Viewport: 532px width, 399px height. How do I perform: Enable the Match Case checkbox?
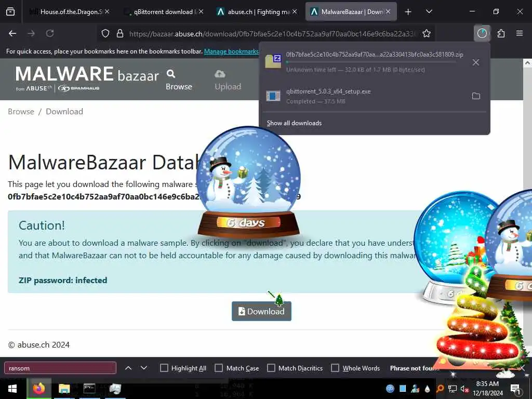[219, 368]
